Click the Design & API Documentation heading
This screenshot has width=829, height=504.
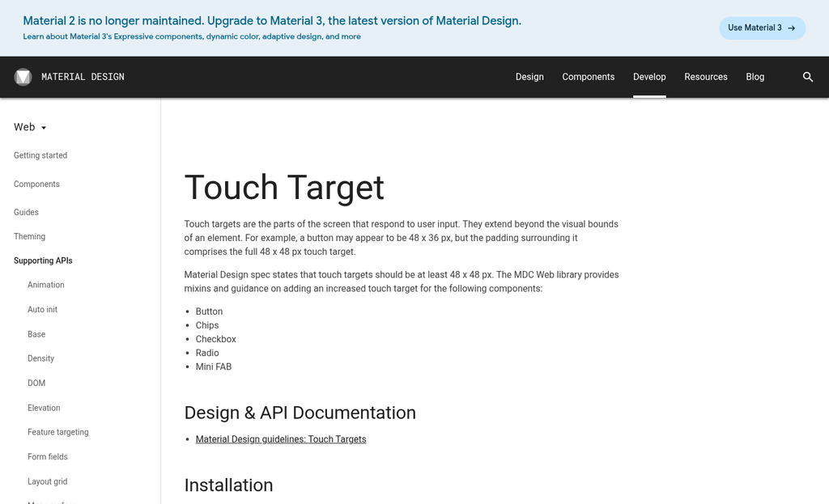pyautogui.click(x=300, y=413)
